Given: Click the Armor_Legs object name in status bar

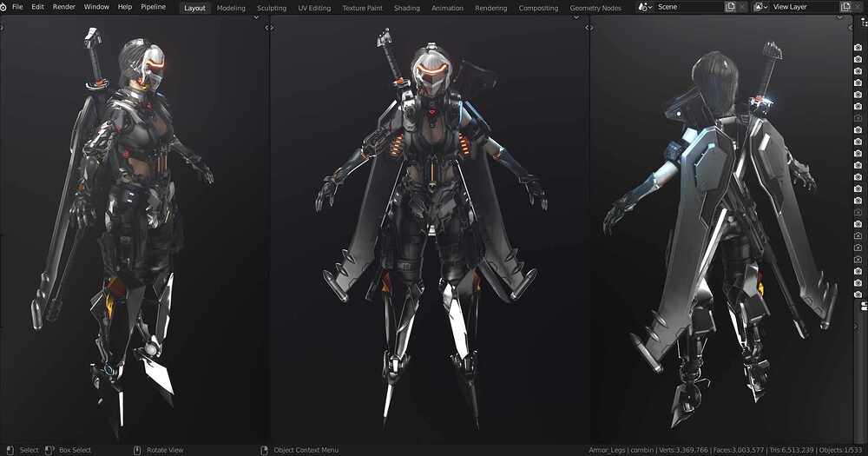Looking at the screenshot, I should pos(608,450).
